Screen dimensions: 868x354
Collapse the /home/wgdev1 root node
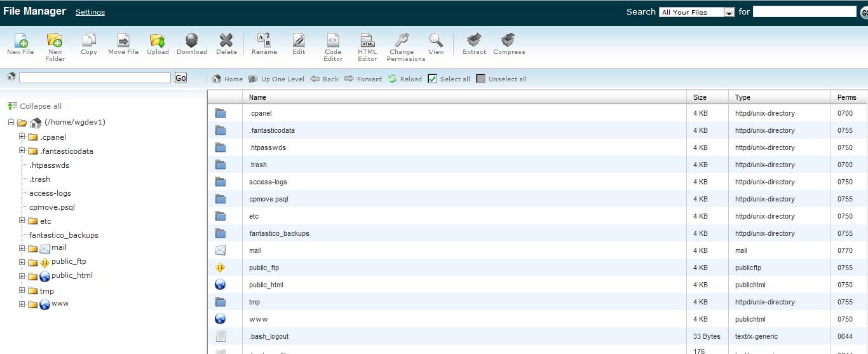(x=11, y=122)
